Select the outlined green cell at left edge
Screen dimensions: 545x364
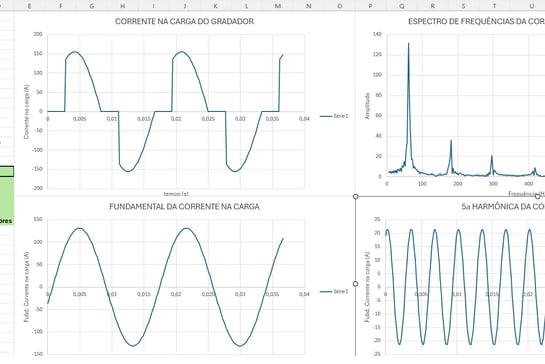click(x=7, y=171)
